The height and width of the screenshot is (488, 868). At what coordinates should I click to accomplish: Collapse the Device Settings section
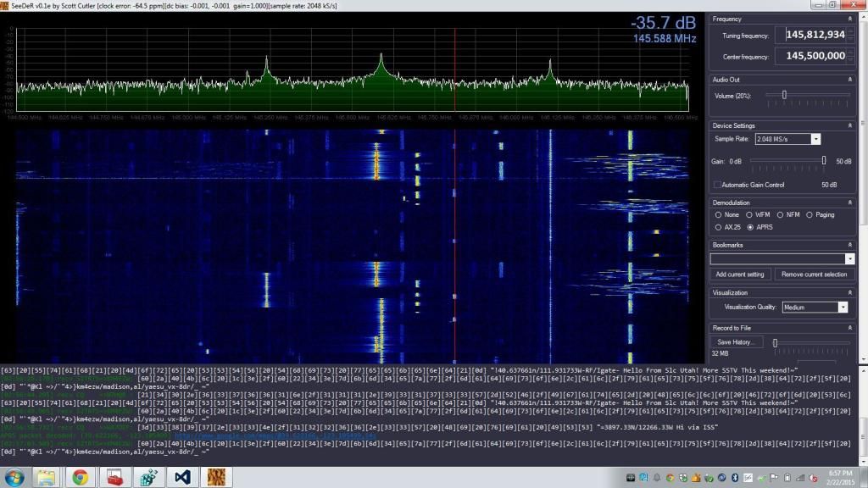tap(849, 125)
